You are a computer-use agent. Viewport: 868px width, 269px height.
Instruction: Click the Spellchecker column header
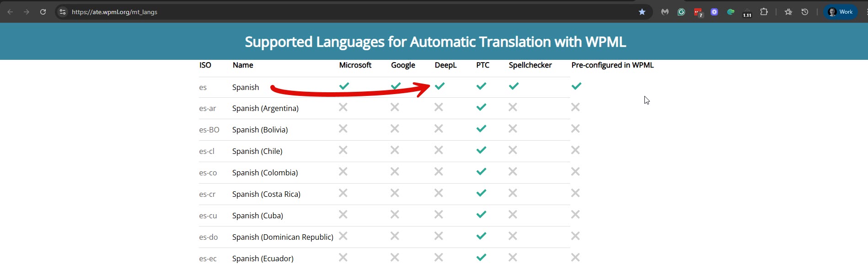(x=530, y=65)
